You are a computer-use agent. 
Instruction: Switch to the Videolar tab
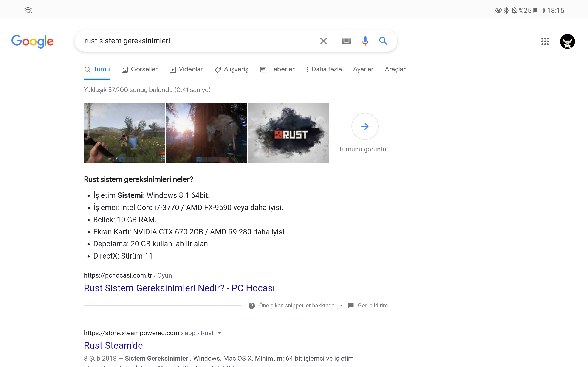[x=186, y=70]
